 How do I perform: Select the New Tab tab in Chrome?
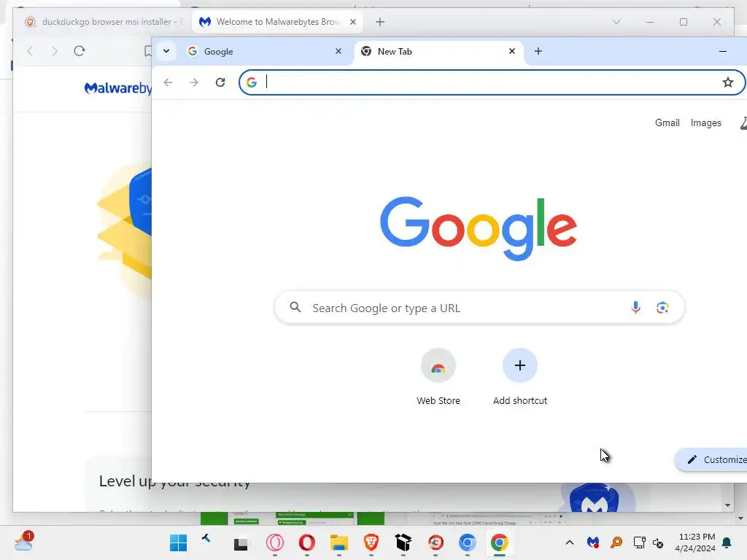pyautogui.click(x=438, y=52)
